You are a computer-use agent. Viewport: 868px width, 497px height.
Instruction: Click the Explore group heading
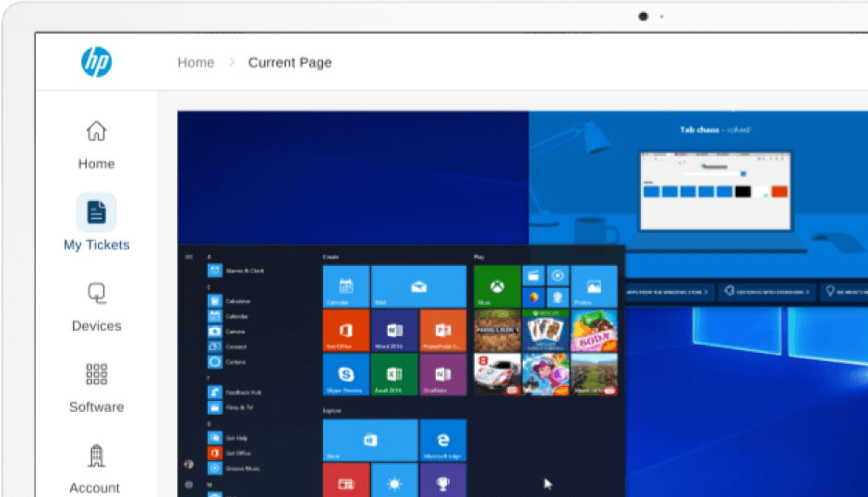[332, 410]
